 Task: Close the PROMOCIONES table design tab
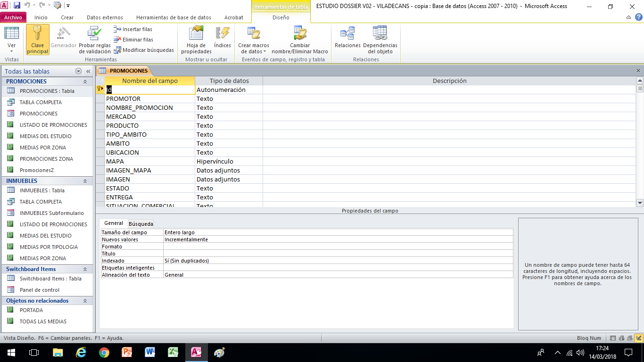click(638, 71)
